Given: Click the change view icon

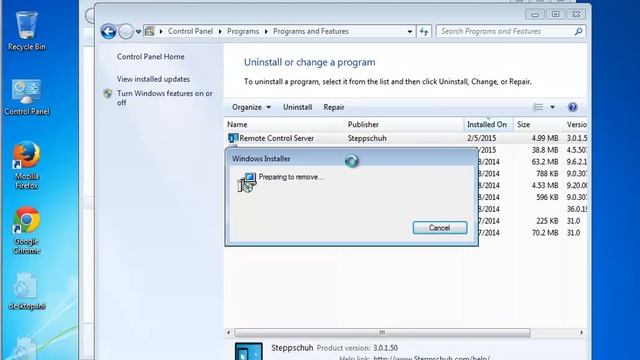Looking at the screenshot, I should pos(538,107).
